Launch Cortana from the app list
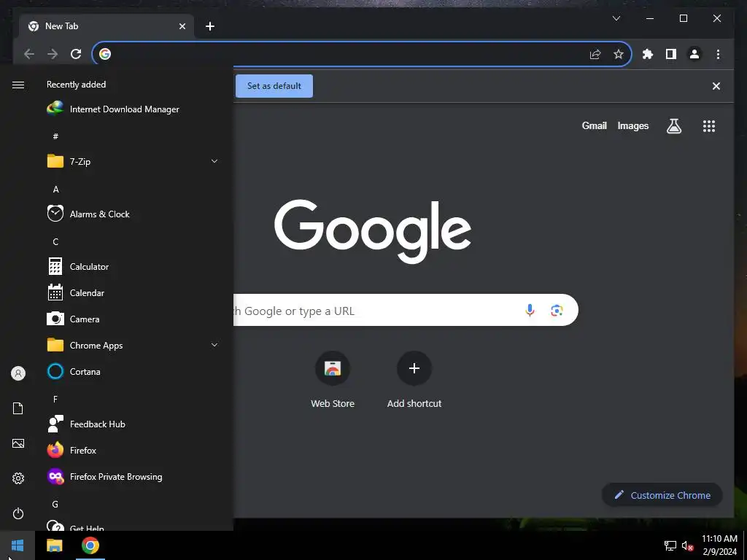 pos(133,371)
